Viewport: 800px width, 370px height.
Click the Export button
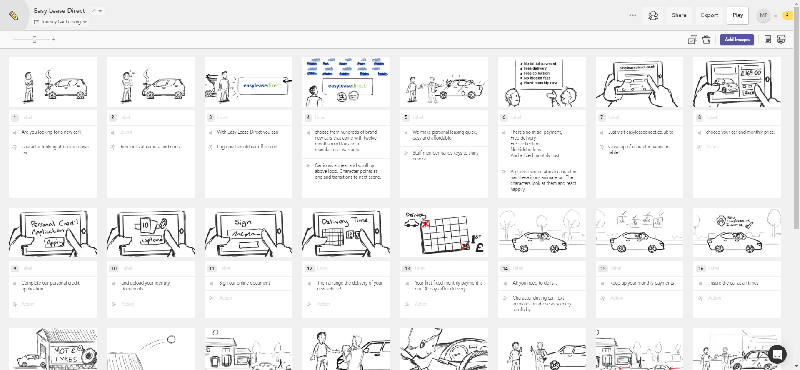coord(709,15)
